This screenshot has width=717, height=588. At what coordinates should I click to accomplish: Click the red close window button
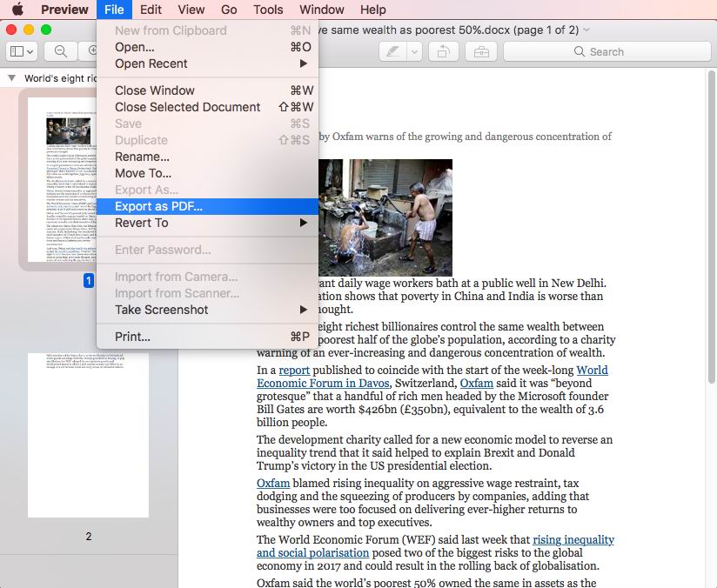click(x=11, y=30)
